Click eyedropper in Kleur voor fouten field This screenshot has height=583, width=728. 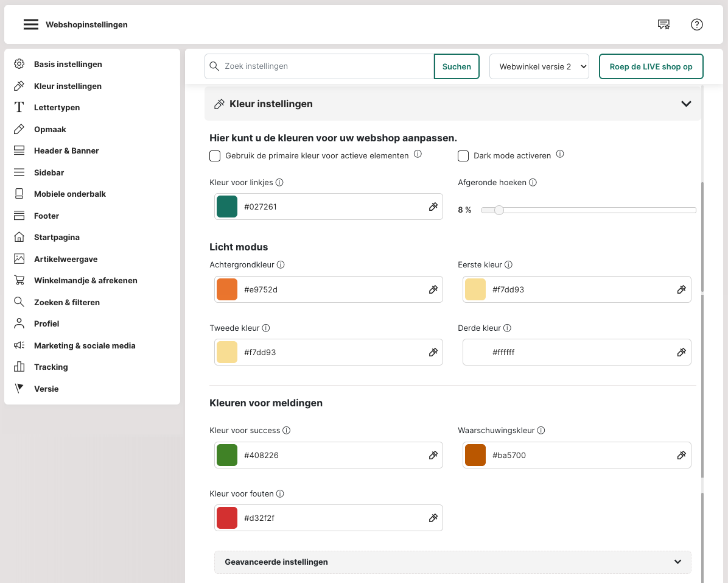[433, 518]
